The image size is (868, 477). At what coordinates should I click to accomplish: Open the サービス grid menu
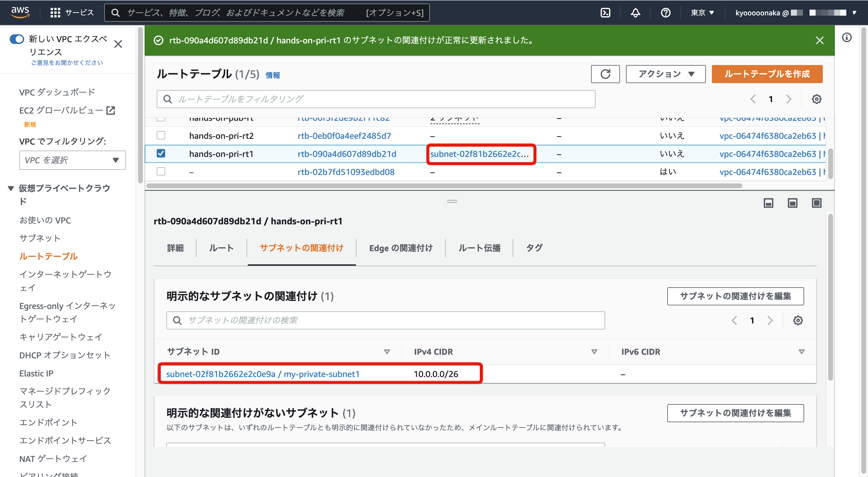pos(71,12)
